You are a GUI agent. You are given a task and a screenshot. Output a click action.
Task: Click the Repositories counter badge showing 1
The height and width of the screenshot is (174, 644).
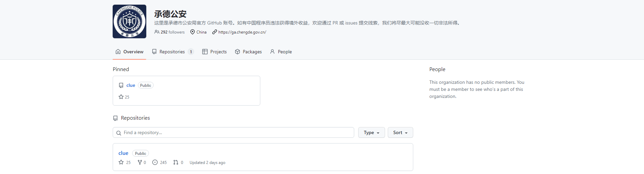click(x=191, y=52)
